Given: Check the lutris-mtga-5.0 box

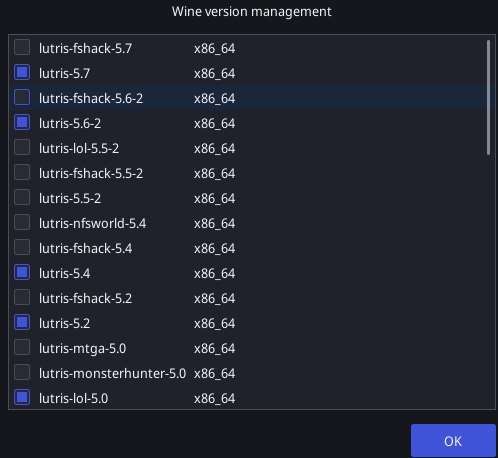Looking at the screenshot, I should [x=22, y=347].
